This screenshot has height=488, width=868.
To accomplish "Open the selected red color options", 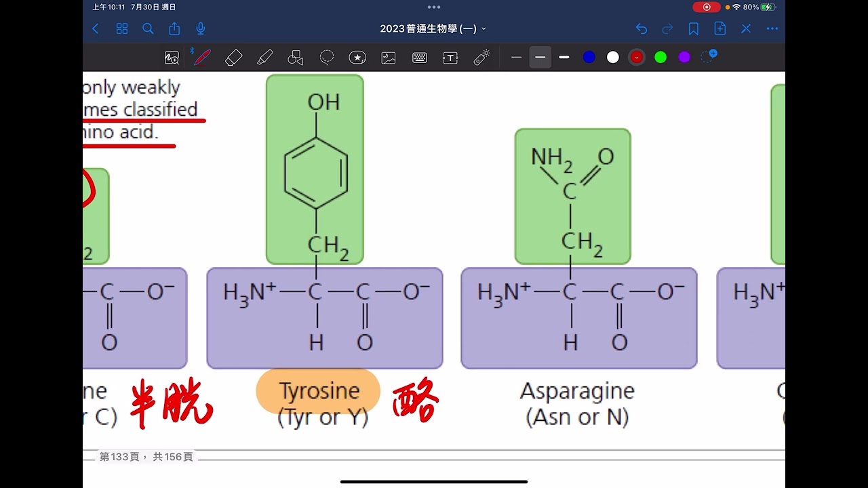I will 637,58.
